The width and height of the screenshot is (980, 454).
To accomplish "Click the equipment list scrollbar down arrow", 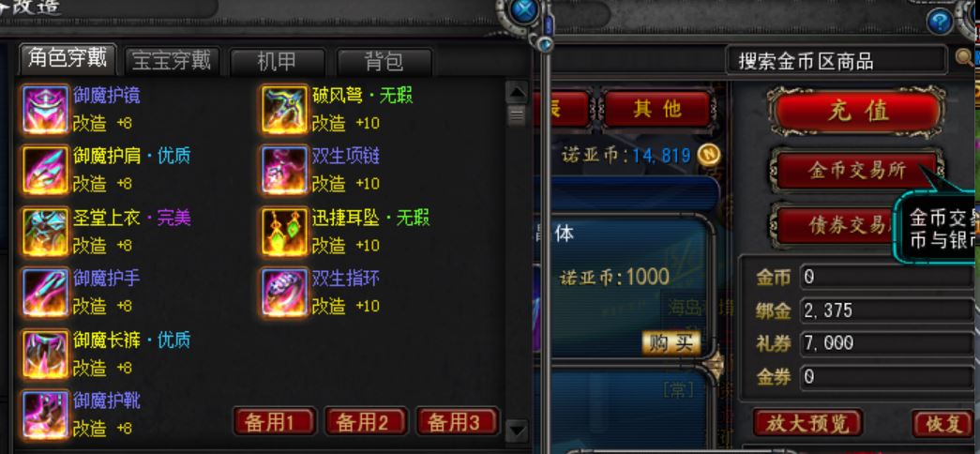I will [x=516, y=431].
